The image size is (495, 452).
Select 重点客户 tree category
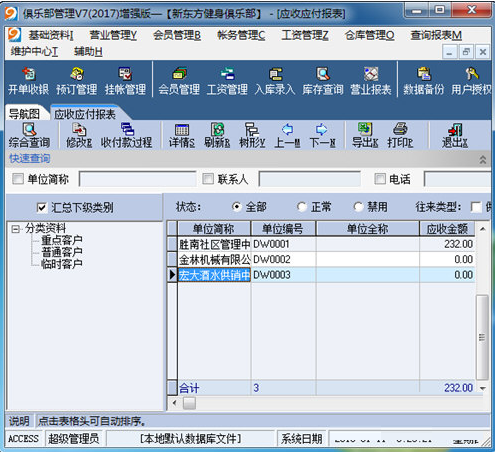(x=62, y=240)
